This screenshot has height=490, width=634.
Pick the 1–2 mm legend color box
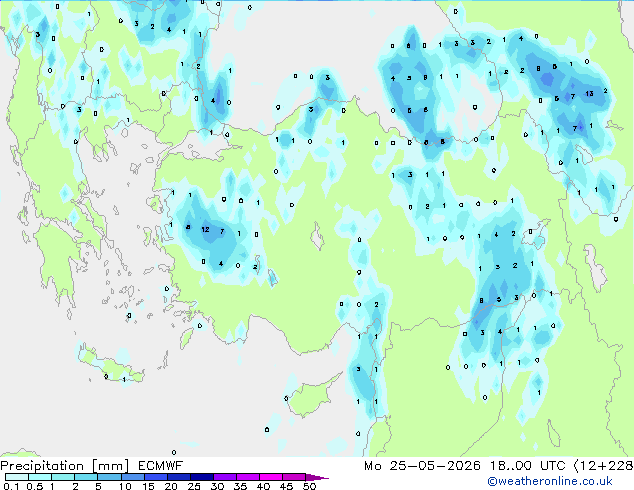[x=63, y=477]
